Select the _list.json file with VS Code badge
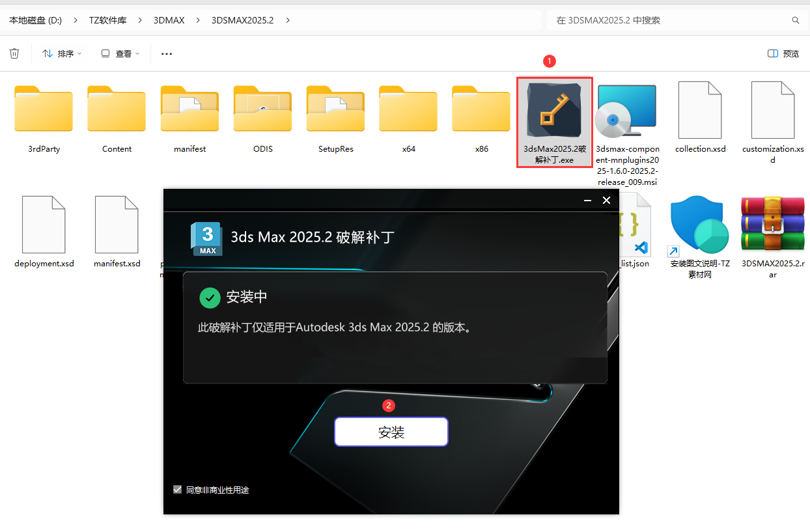 point(634,224)
